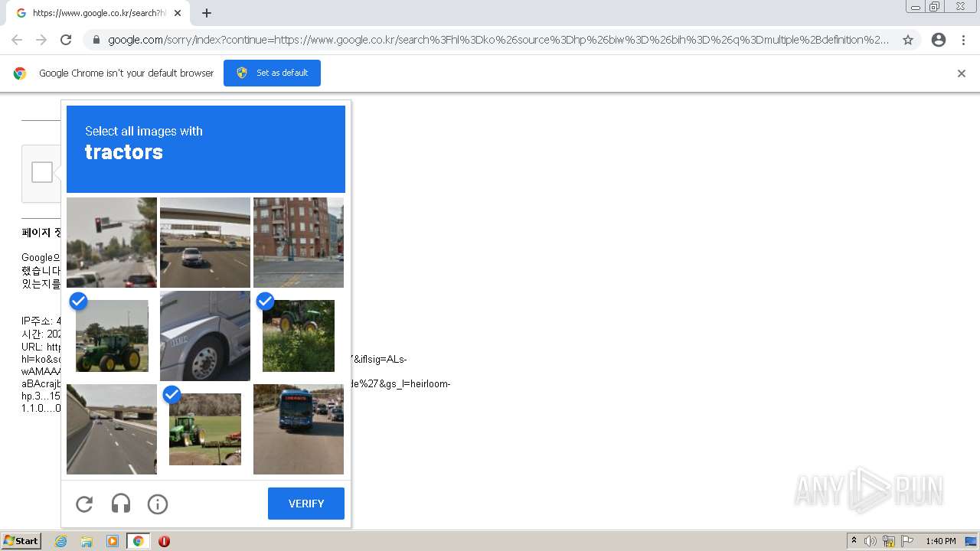980x551 pixels.
Task: Reload the current page
Action: click(66, 40)
